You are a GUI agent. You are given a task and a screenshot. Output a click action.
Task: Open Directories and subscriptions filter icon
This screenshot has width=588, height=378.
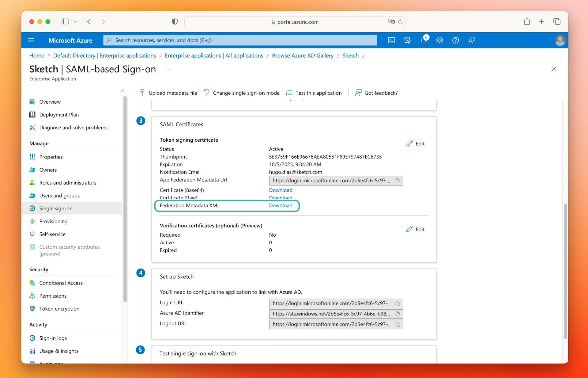tap(407, 40)
